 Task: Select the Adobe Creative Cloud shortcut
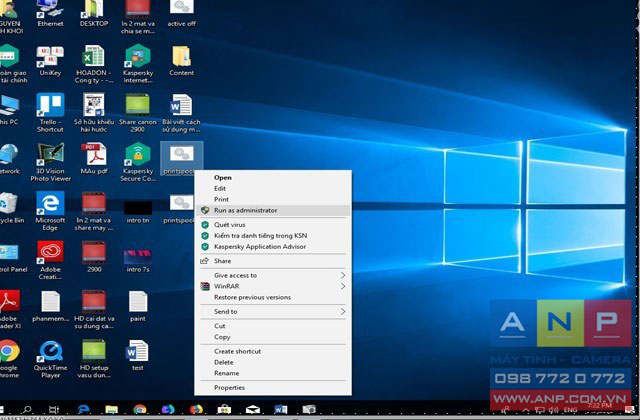(50, 260)
